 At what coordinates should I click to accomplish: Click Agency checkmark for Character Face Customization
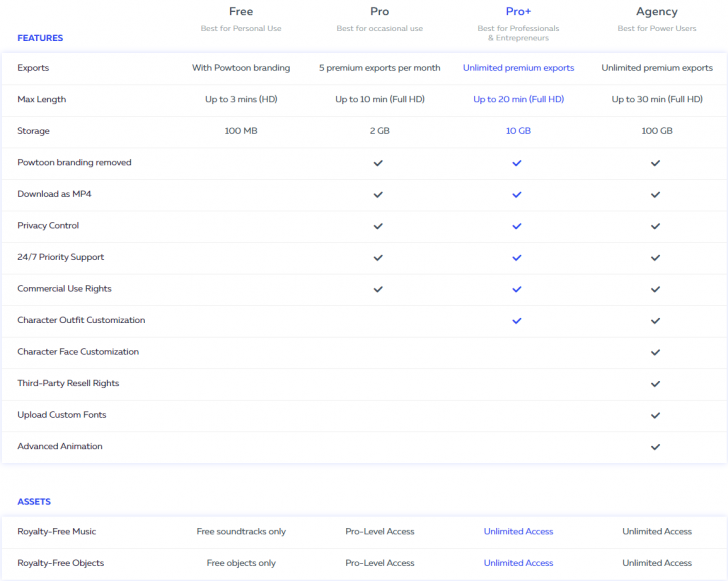(x=656, y=352)
